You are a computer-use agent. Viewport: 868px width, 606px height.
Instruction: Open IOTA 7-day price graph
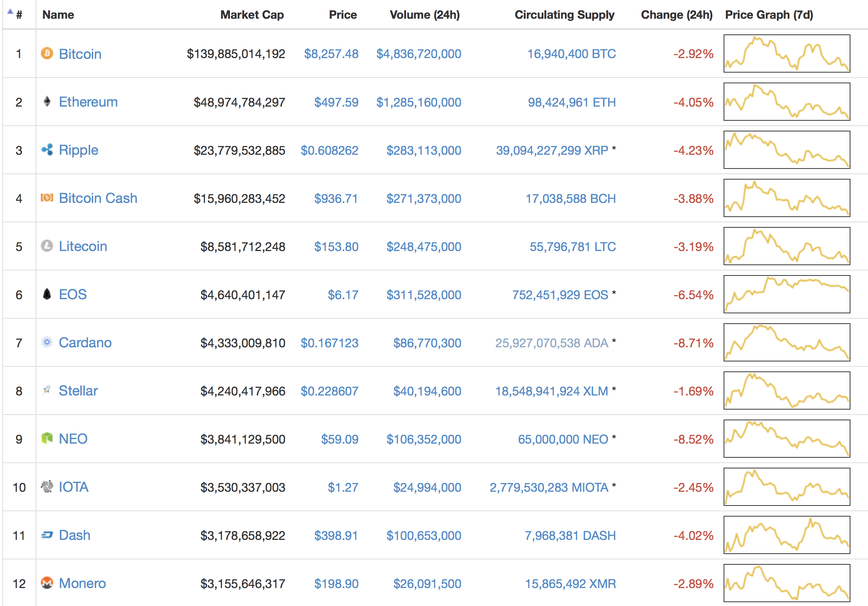(x=787, y=487)
